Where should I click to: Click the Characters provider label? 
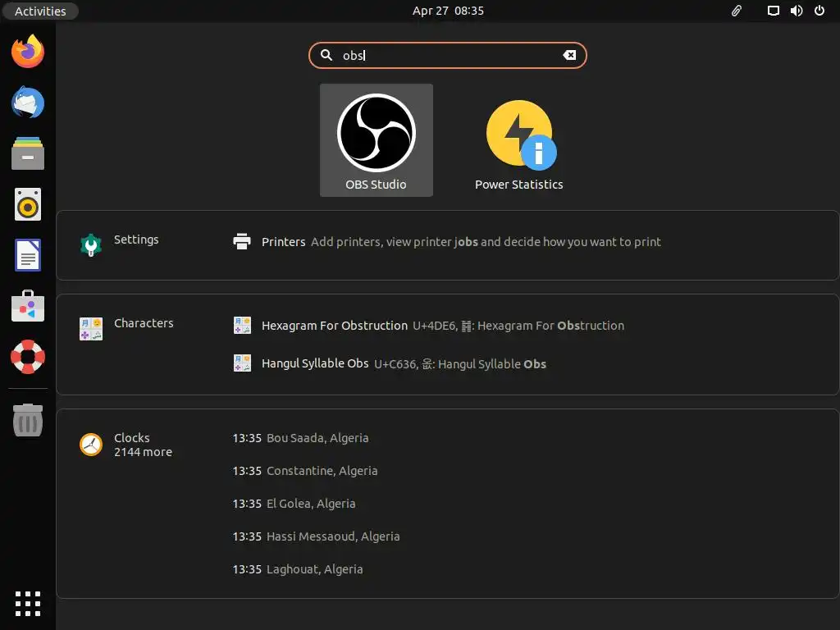tap(144, 323)
